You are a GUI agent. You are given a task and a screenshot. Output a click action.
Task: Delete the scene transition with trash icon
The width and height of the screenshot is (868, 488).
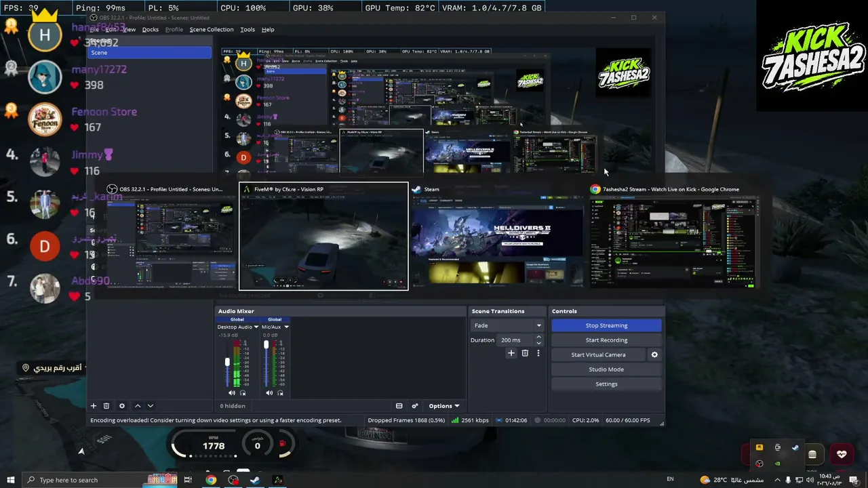pyautogui.click(x=525, y=353)
